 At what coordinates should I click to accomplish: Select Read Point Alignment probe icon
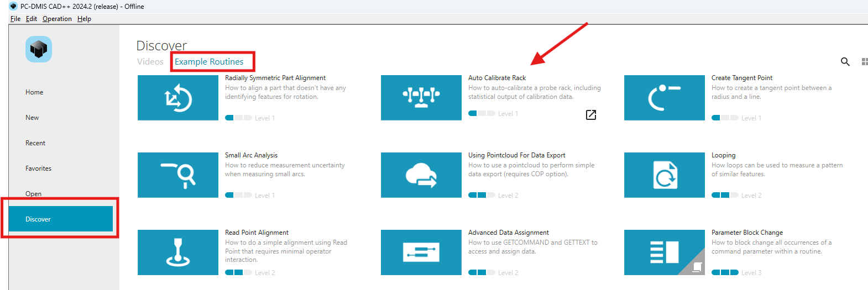tap(178, 252)
